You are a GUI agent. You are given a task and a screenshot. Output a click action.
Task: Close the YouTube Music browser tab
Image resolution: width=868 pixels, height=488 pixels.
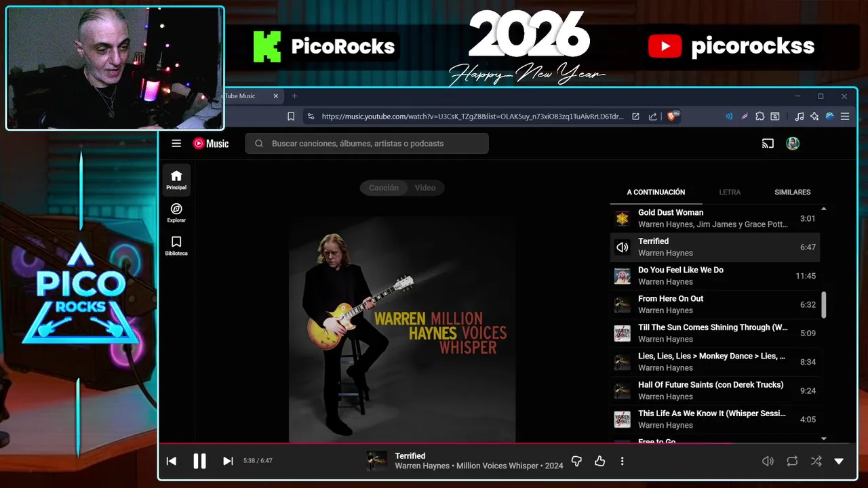coord(276,96)
